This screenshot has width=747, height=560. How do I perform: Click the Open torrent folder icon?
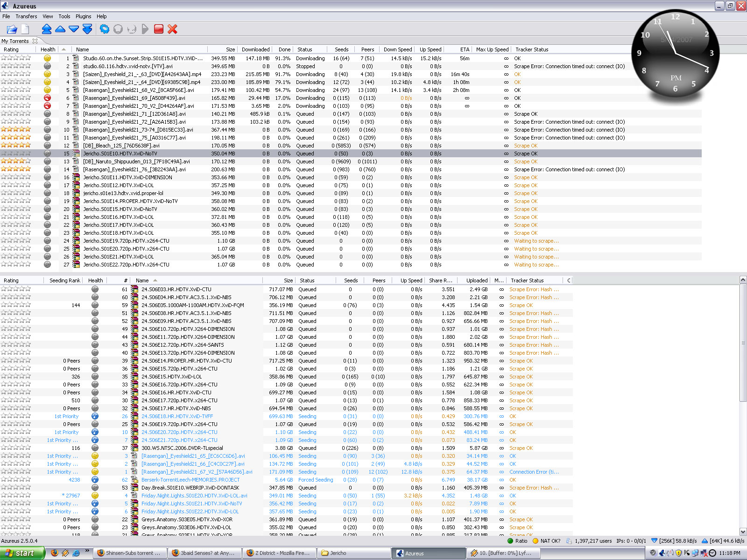(x=12, y=29)
